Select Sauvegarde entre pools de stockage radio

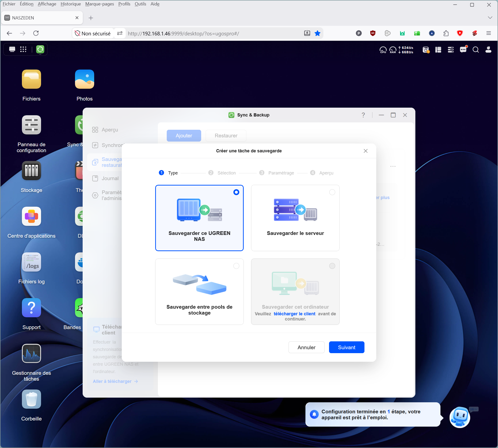(236, 266)
